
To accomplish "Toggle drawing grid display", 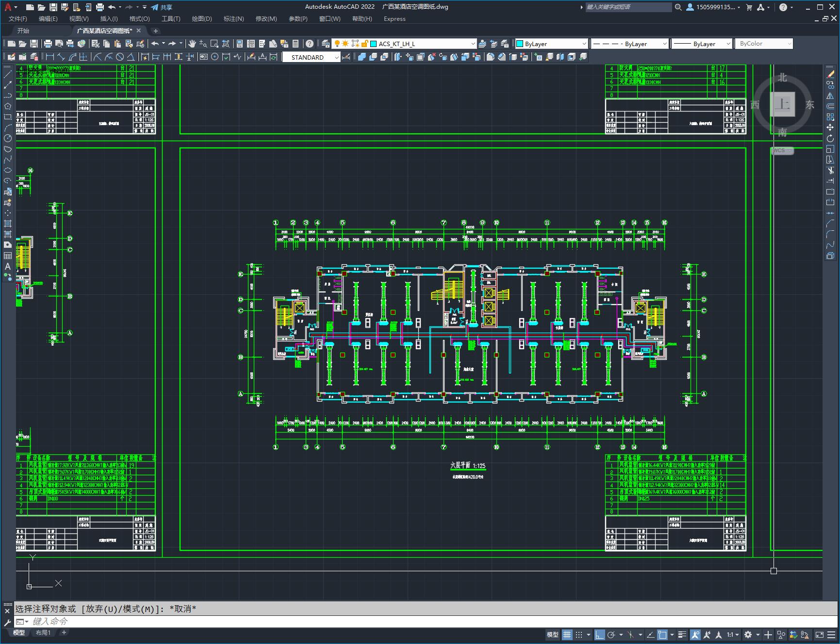I will [x=567, y=634].
